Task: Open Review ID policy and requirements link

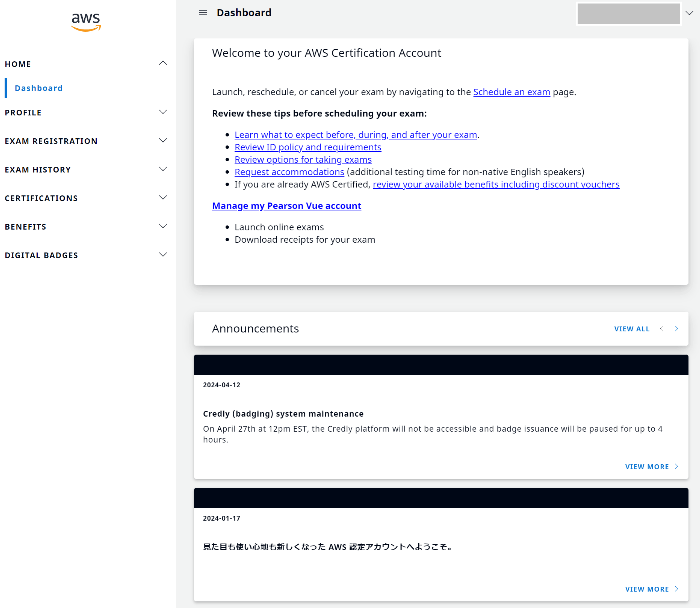Action: 308,147
